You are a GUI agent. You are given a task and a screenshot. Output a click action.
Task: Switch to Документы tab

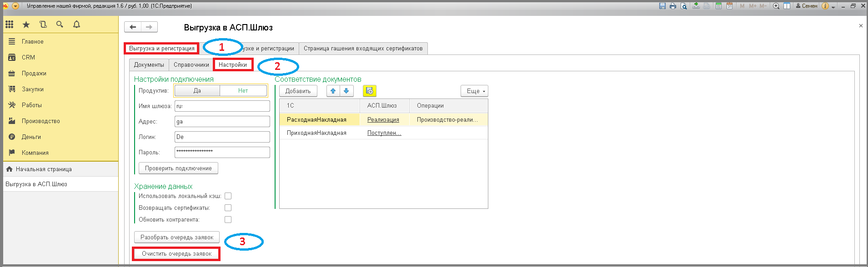[x=149, y=65]
